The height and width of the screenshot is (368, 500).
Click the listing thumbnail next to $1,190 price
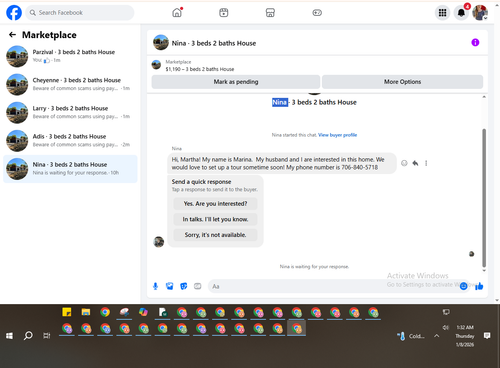click(156, 65)
